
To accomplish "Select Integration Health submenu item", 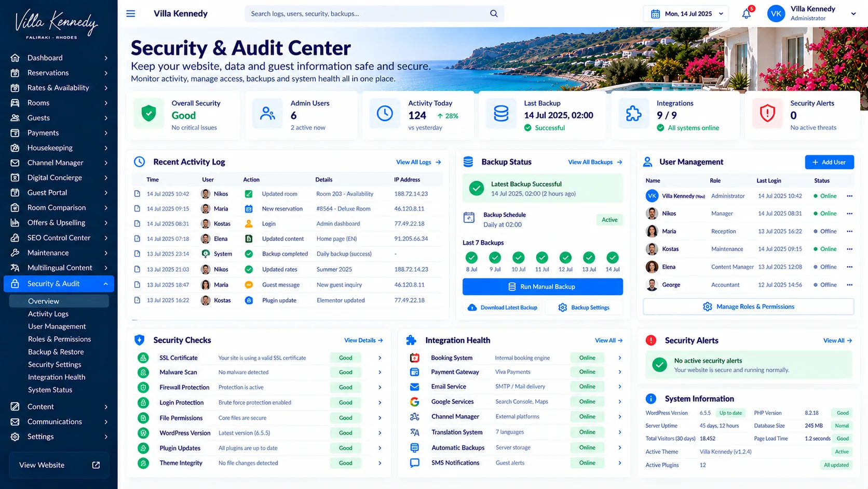I will pos(57,377).
